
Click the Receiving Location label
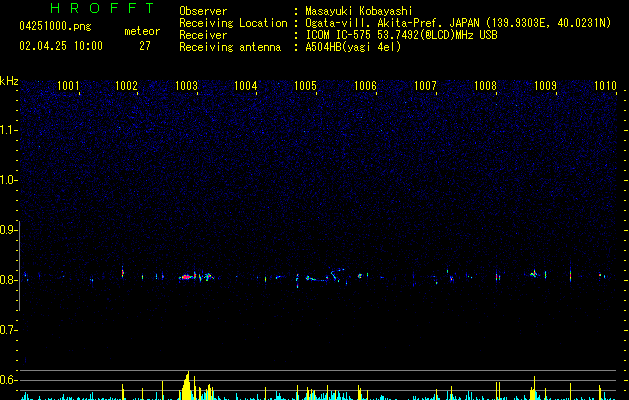[x=233, y=23]
